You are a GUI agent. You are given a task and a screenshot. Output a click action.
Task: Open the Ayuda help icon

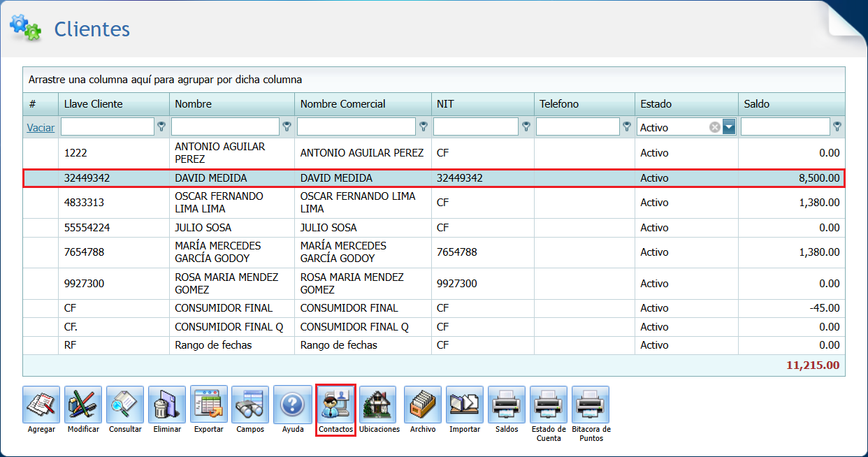(292, 405)
